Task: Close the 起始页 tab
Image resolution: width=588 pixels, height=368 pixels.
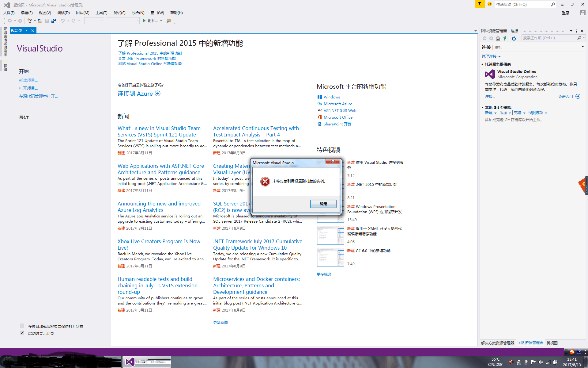Action: [x=33, y=31]
